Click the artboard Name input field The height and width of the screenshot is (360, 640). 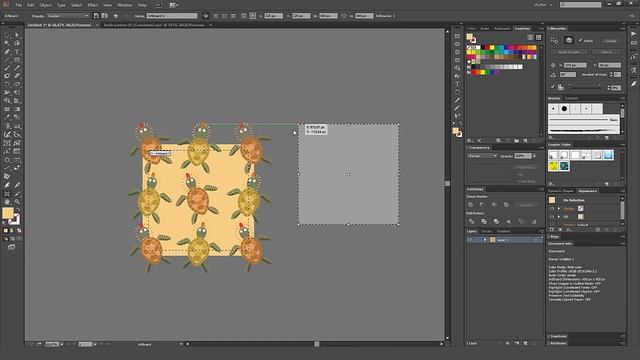172,16
